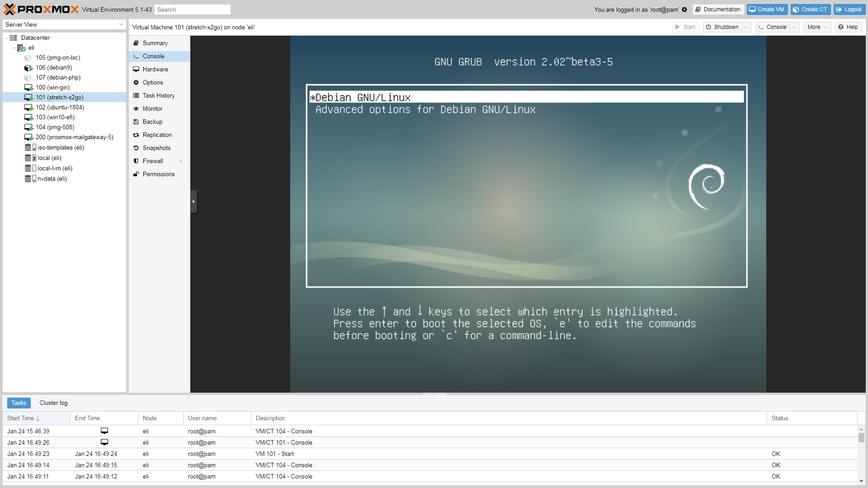Open the Task History panel
868x488 pixels.
pyautogui.click(x=158, y=95)
